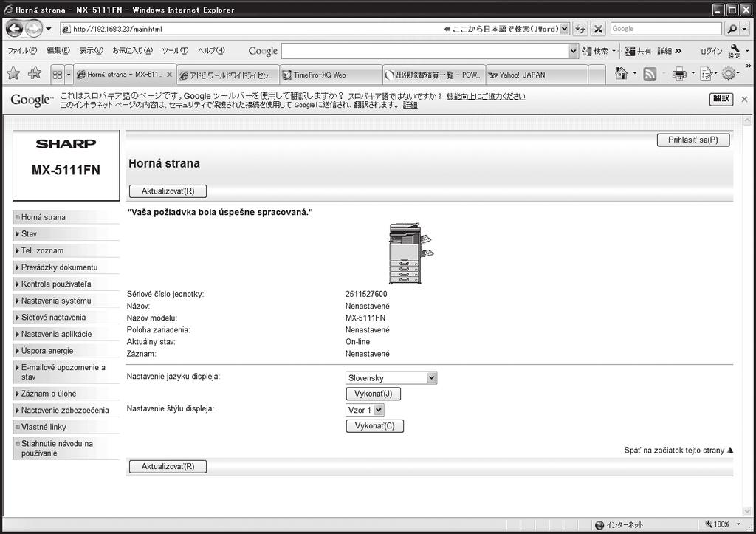Image resolution: width=756 pixels, height=534 pixels.
Task: Open the display style dropdown Vzor 1
Action: click(365, 410)
